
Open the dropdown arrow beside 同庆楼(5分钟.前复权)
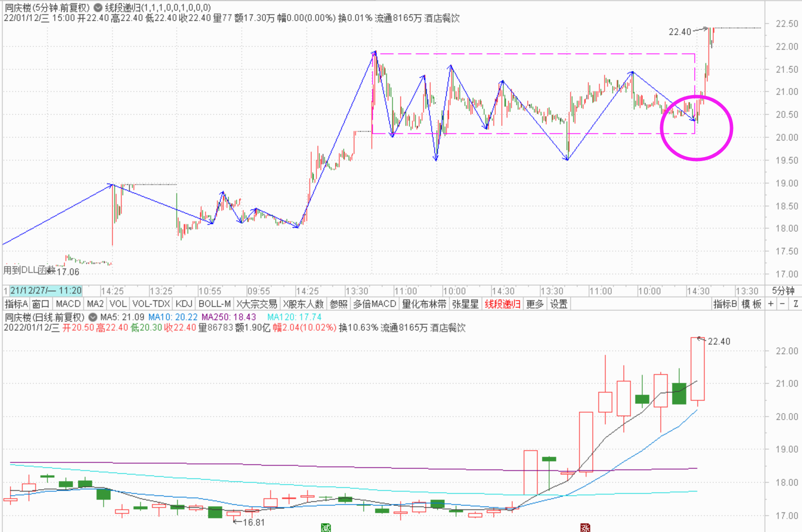pyautogui.click(x=98, y=8)
